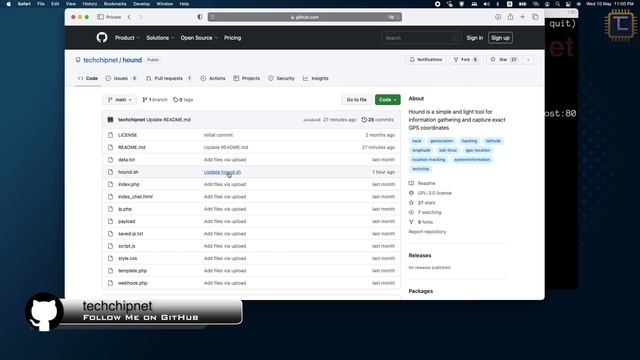Click the tag icon beside 0 tags
This screenshot has width=640, height=360.
pos(175,100)
